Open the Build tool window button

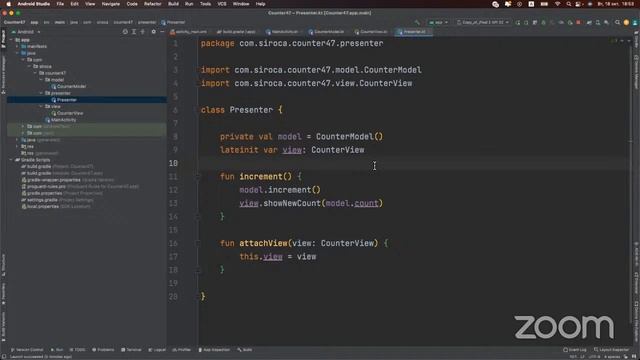click(x=244, y=350)
